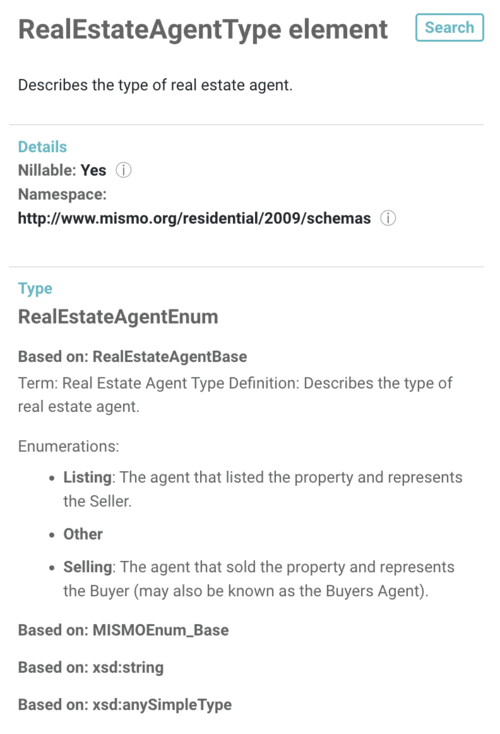The height and width of the screenshot is (734, 500).
Task: Select the Details section heading
Action: [43, 147]
